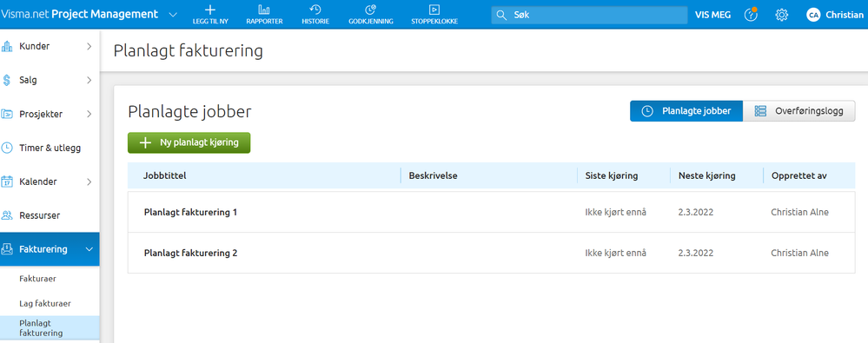
Task: Open the settings gear icon
Action: pyautogui.click(x=782, y=15)
